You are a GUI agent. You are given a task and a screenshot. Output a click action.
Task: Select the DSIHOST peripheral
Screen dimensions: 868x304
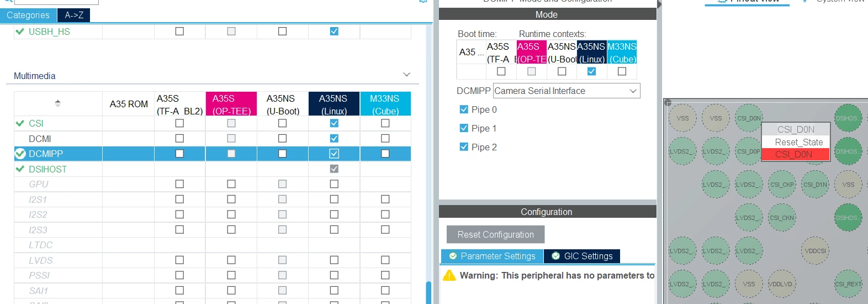(47, 169)
